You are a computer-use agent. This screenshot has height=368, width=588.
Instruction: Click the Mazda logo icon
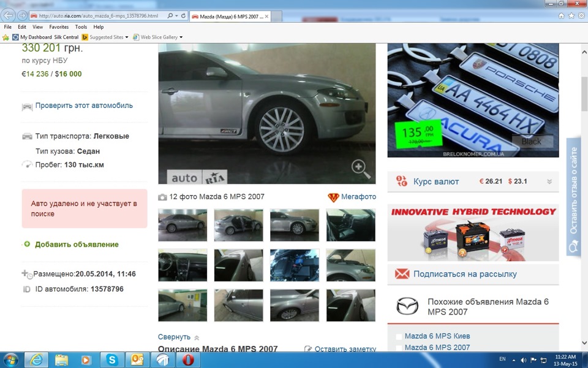(x=407, y=306)
